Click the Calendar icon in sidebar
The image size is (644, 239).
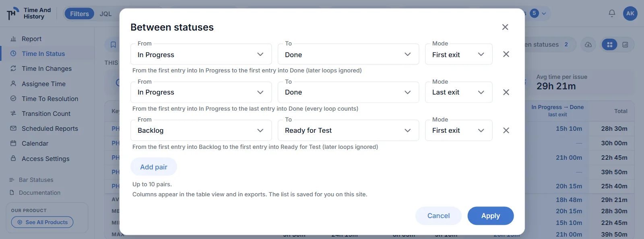pyautogui.click(x=13, y=143)
